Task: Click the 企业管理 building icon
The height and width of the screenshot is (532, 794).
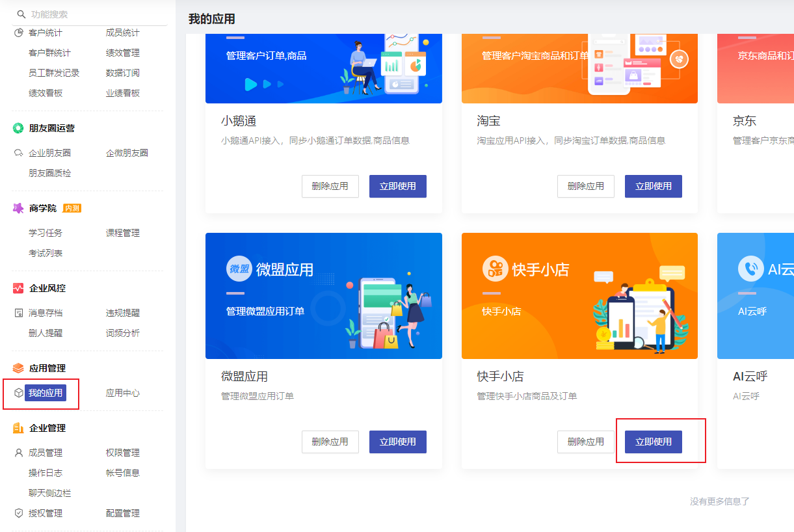Action: pos(18,428)
